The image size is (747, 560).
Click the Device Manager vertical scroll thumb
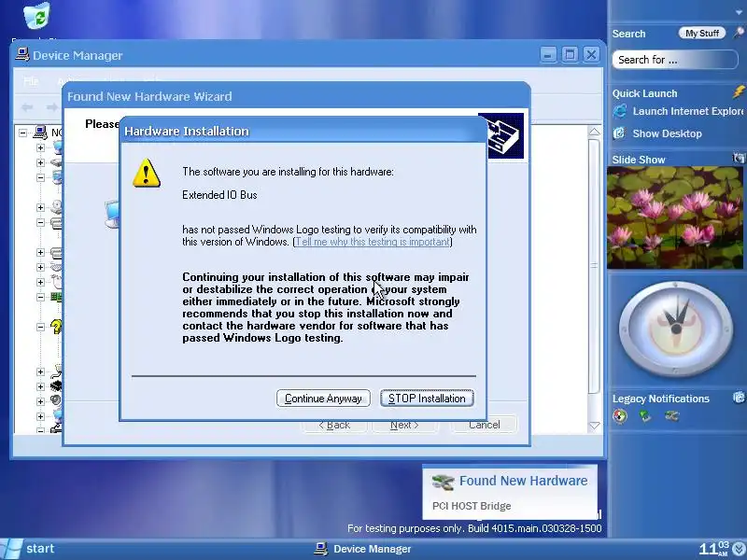tap(594, 266)
